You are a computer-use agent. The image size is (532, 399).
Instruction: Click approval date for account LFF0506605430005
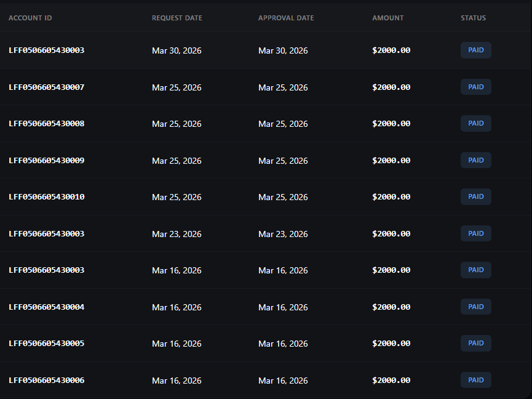pos(283,344)
